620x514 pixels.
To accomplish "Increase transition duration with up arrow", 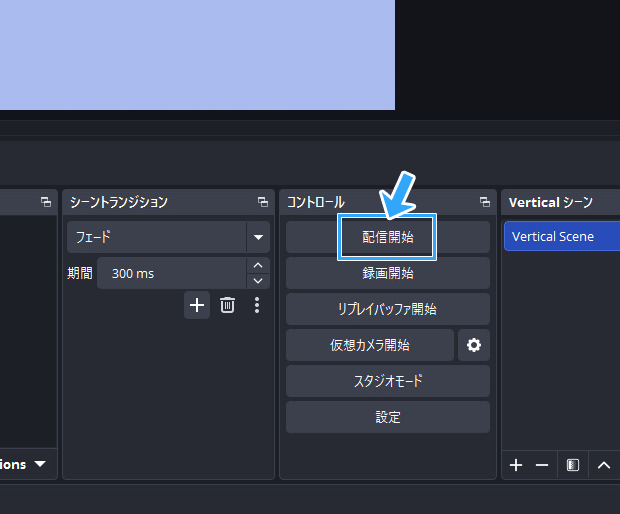I will coord(258,265).
